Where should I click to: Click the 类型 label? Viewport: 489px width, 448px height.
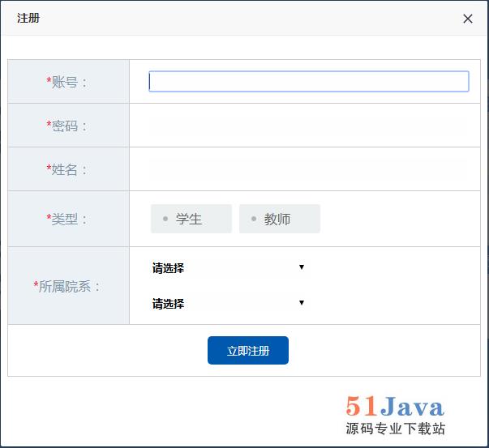pos(69,219)
